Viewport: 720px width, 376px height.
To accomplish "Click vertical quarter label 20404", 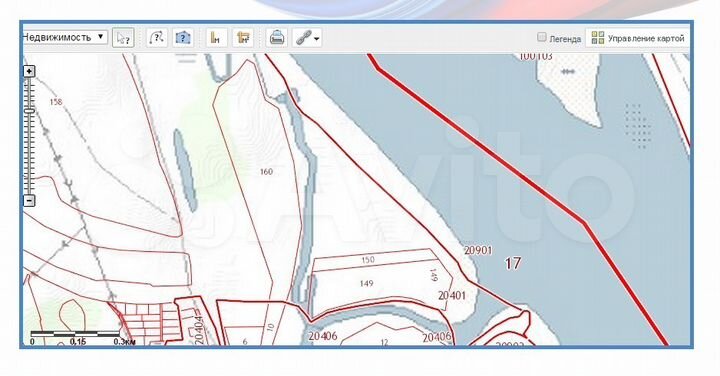I will (x=198, y=329).
